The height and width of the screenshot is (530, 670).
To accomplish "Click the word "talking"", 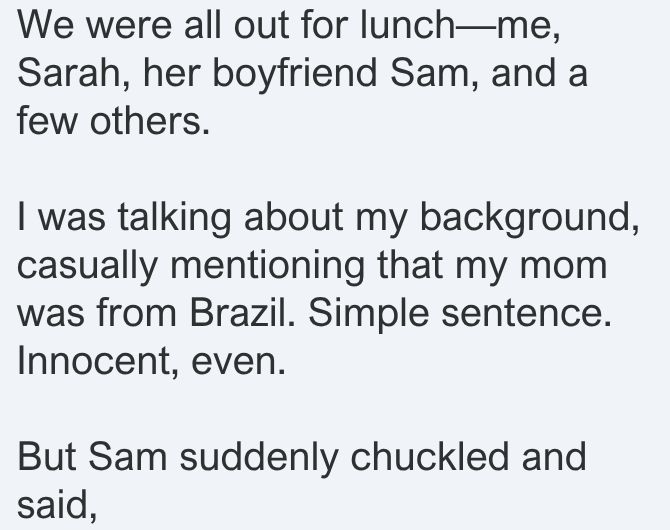I will (174, 216).
